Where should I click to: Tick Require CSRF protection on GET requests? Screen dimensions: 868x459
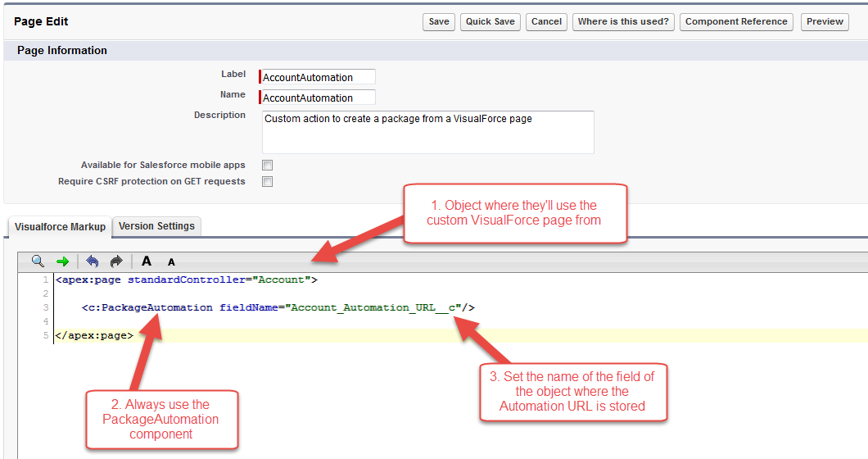pyautogui.click(x=268, y=182)
